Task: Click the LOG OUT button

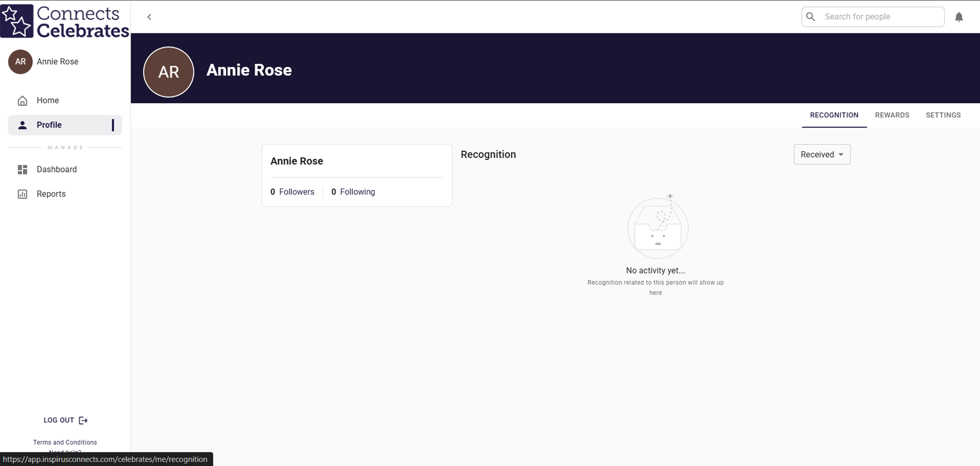Action: pos(65,420)
